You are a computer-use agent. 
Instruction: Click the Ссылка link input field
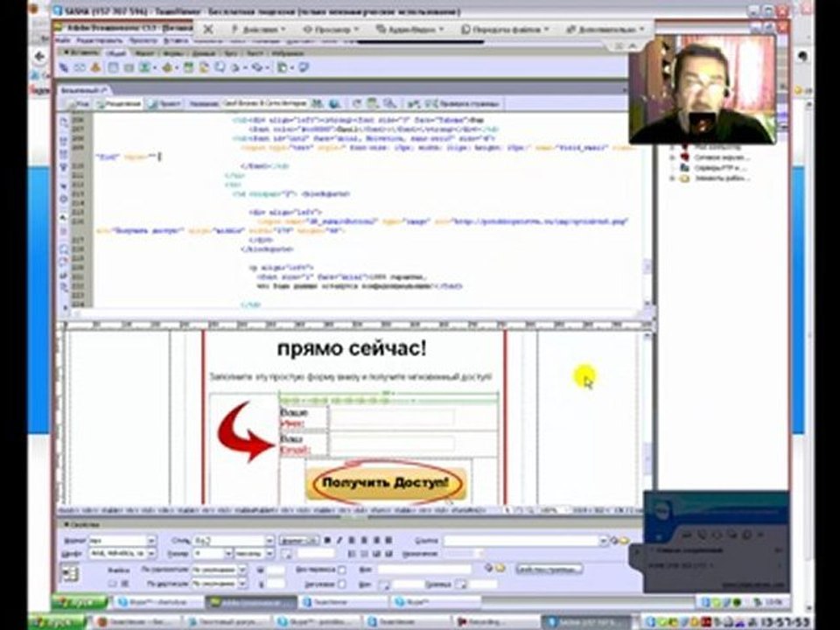pos(523,541)
